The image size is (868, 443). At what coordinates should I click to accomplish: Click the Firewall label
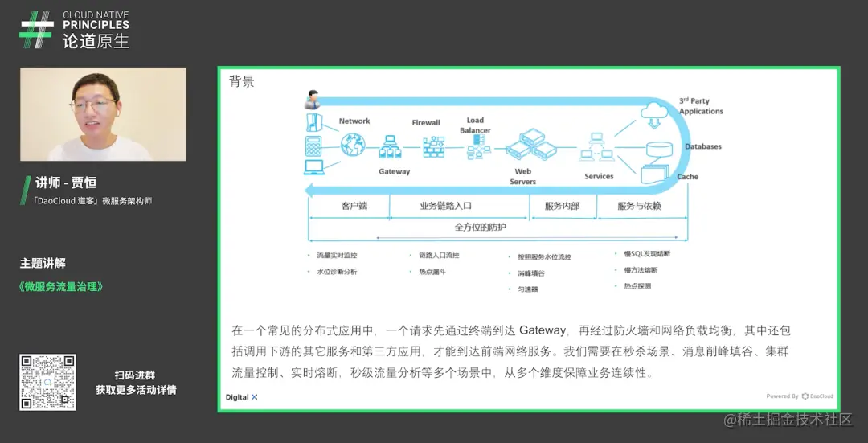(x=426, y=123)
